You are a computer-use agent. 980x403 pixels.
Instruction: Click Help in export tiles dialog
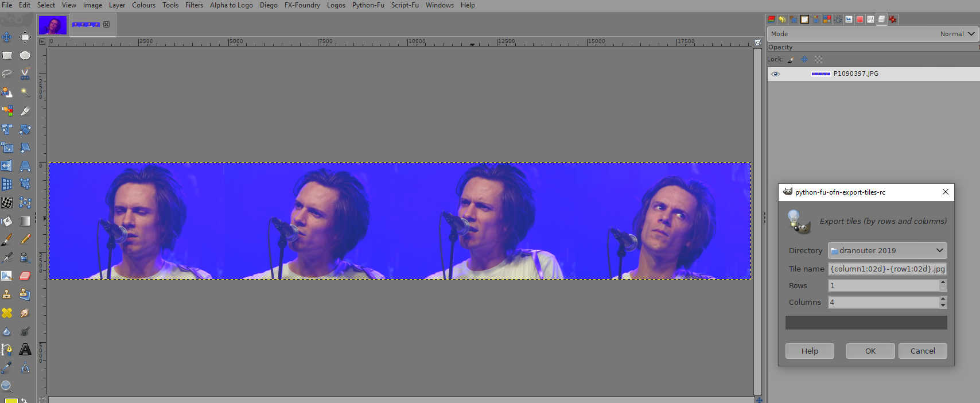coord(810,351)
